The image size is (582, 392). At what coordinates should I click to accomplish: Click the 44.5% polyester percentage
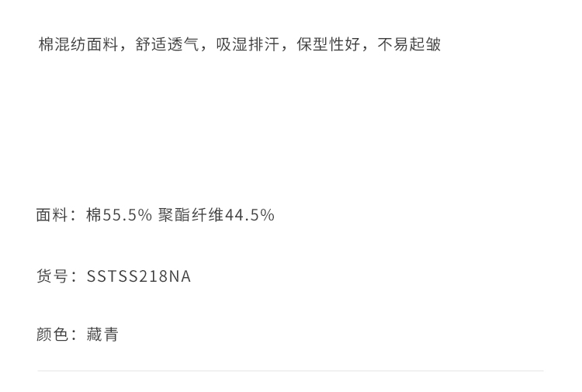[250, 215]
